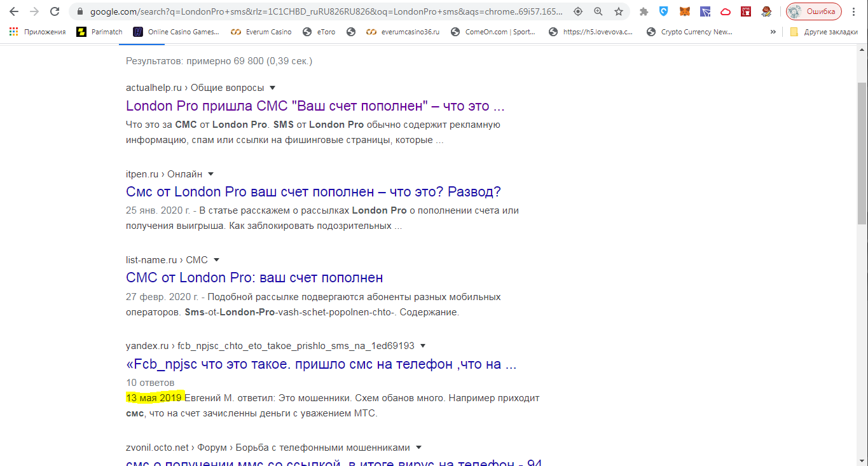Click the itpen.ru › Онлайн breadcrumb
Image resolution: width=868 pixels, height=466 pixels.
164,174
